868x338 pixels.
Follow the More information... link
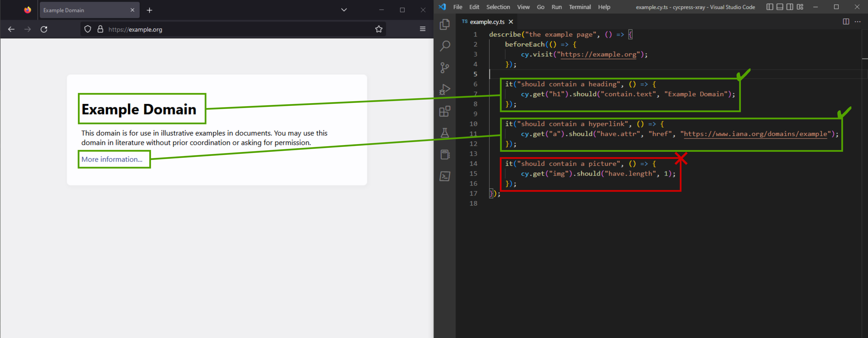point(112,159)
